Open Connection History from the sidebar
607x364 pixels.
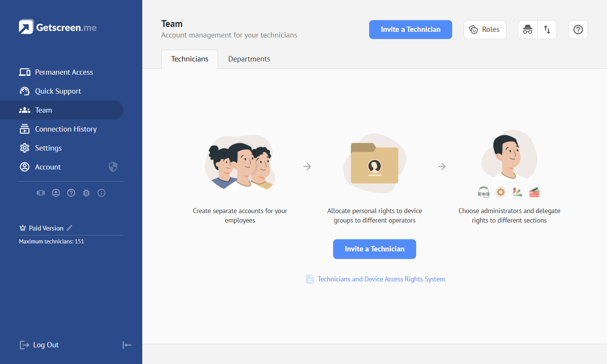(x=66, y=129)
